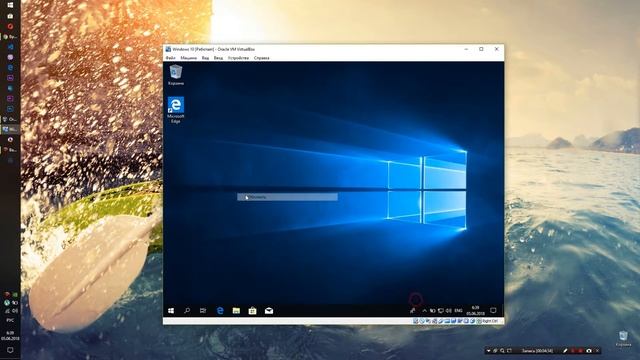Image resolution: width=640 pixels, height=360 pixels.
Task: Click the guest taskbar search magnifier
Action: (x=187, y=311)
